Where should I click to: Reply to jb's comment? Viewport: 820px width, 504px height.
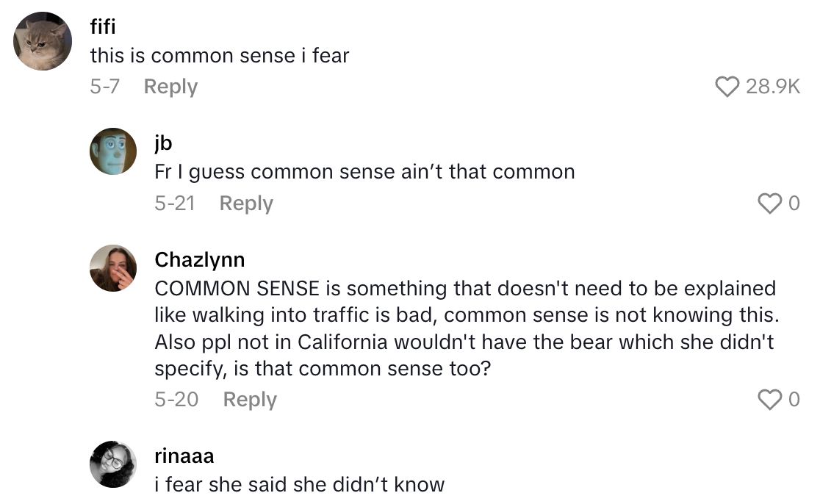tap(246, 204)
